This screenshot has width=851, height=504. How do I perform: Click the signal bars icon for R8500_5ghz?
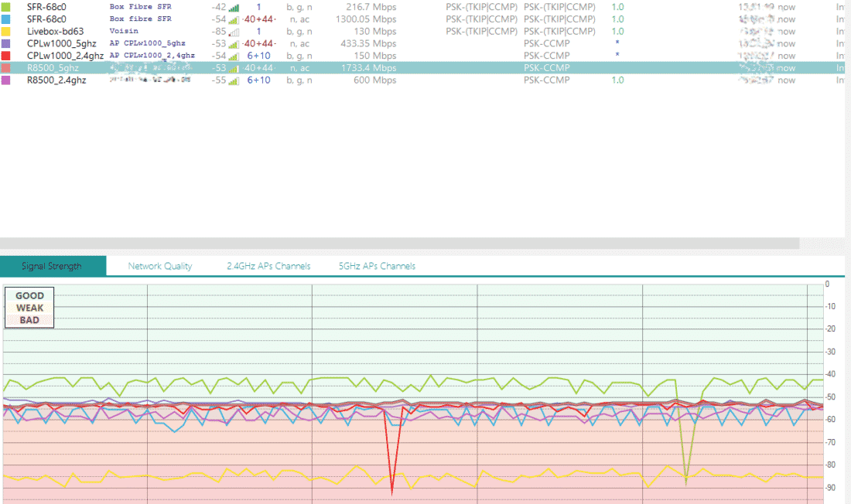click(x=234, y=68)
